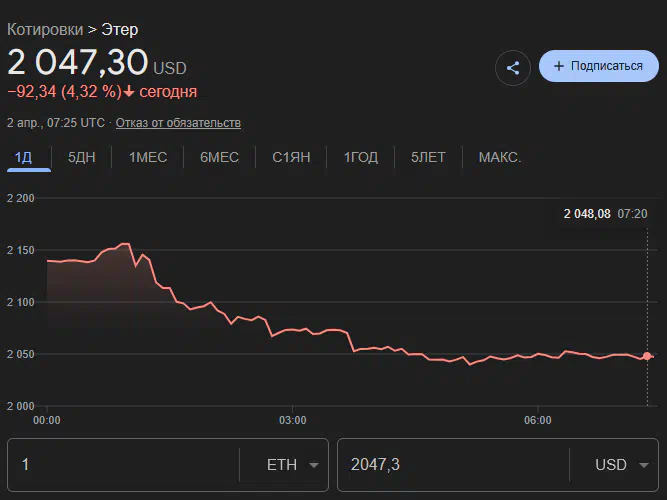Select the 1ГОД chart tab
Viewport: 667px width, 500px height.
[361, 157]
